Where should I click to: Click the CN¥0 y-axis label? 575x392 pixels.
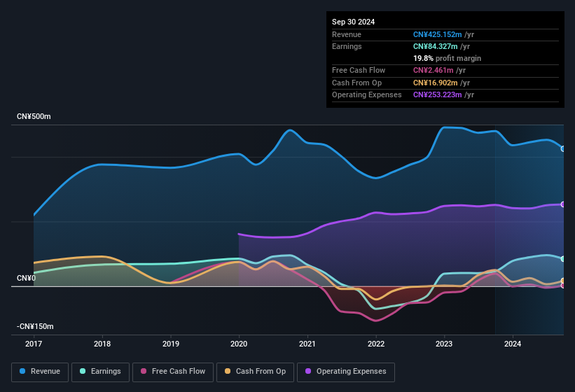26,279
